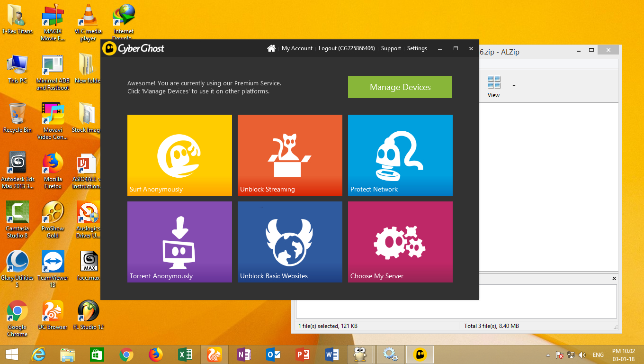Select the Unblock Streaming tile

[290, 155]
